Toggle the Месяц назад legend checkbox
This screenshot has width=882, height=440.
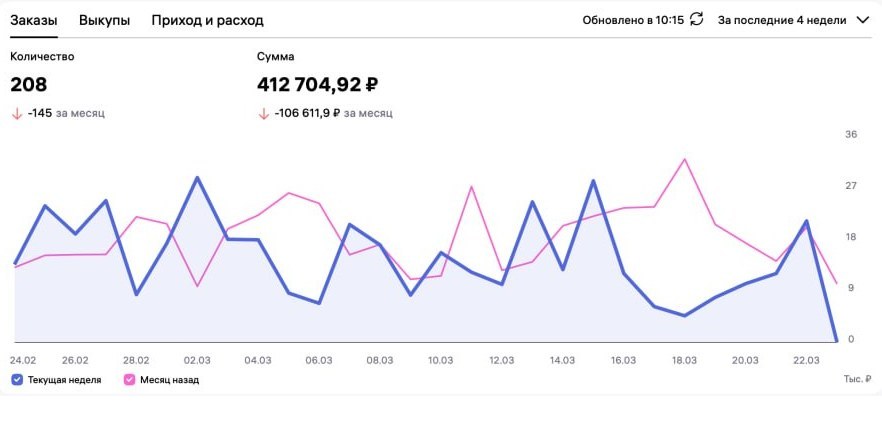click(129, 380)
